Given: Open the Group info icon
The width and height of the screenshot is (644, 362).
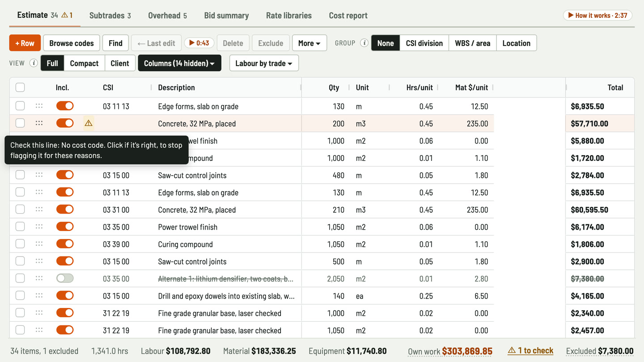Looking at the screenshot, I should pyautogui.click(x=364, y=43).
